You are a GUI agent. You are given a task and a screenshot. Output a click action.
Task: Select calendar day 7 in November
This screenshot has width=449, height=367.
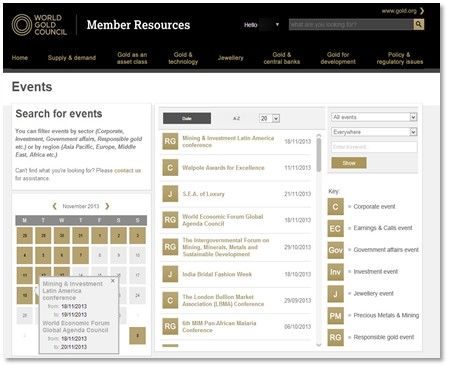[81, 255]
